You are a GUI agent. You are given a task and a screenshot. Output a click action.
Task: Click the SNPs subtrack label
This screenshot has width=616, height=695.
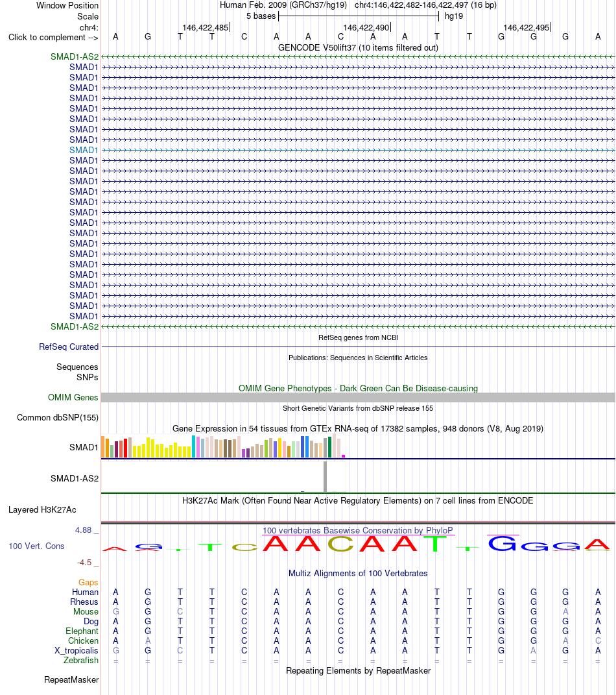tap(88, 377)
